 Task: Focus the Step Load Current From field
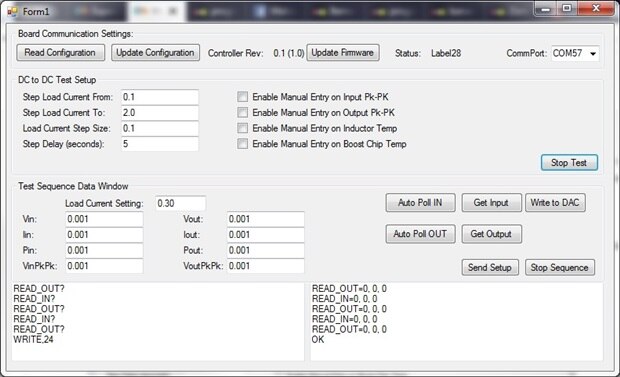click(x=160, y=97)
